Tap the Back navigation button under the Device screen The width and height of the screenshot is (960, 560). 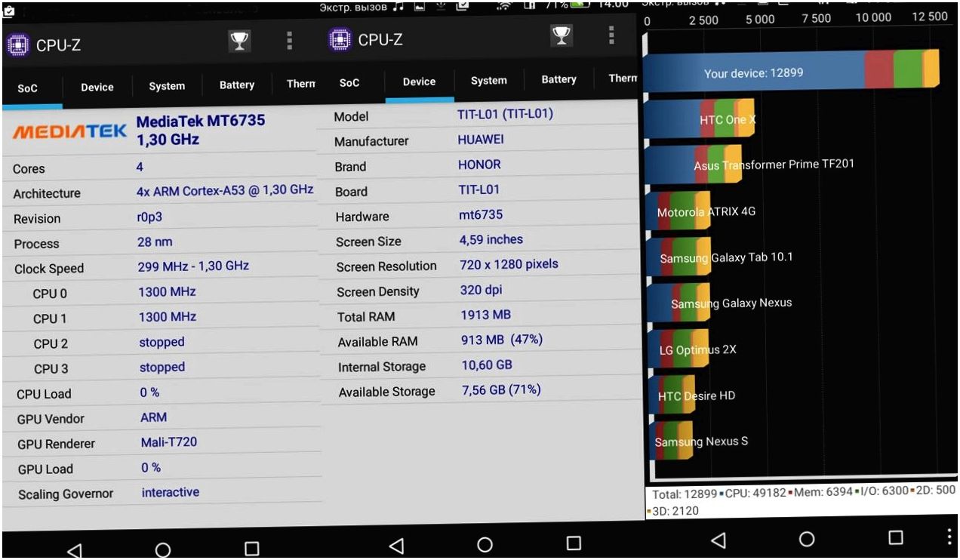pyautogui.click(x=397, y=545)
